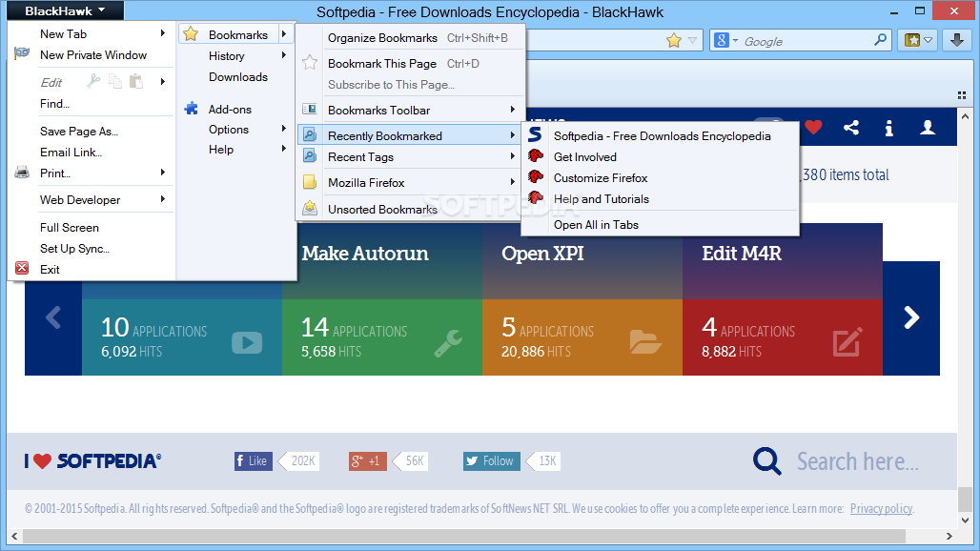Click the bookmarks menu toolbar button
This screenshot has height=551, width=980.
[918, 41]
